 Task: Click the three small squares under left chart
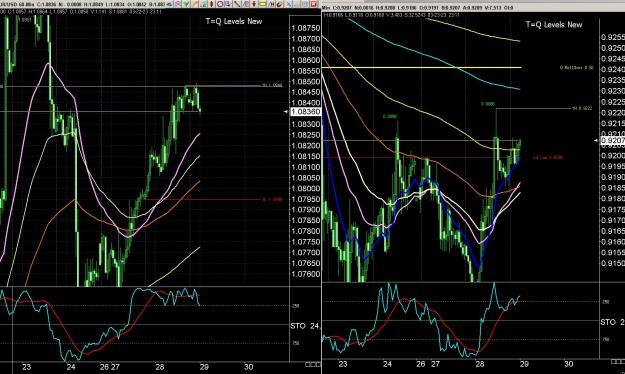[x=313, y=364]
